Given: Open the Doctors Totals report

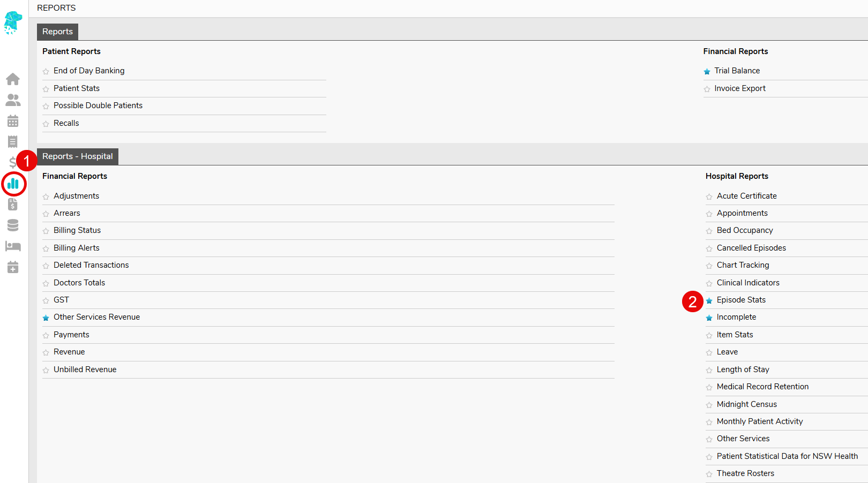Looking at the screenshot, I should [x=79, y=283].
